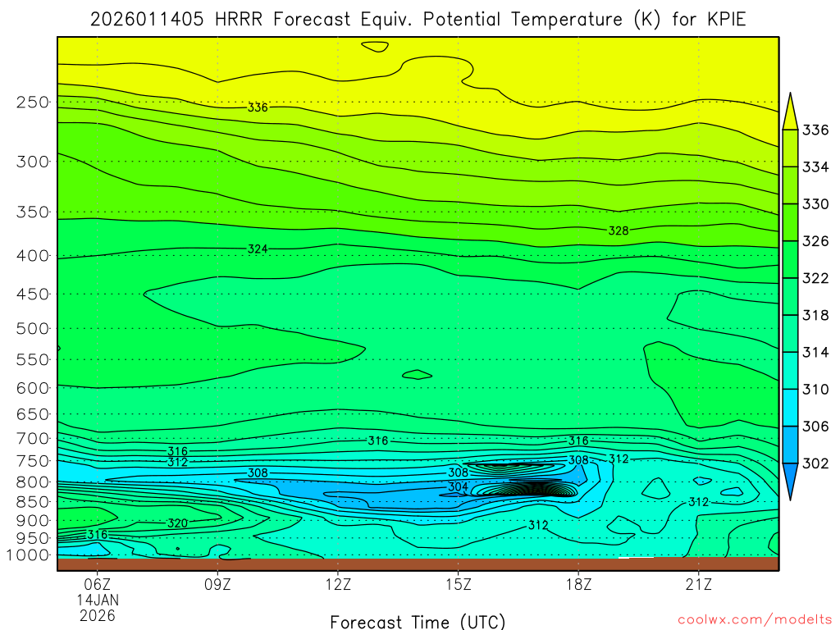840x630 pixels.
Task: Click the 328 contour label near 18Z
Action: [x=619, y=231]
